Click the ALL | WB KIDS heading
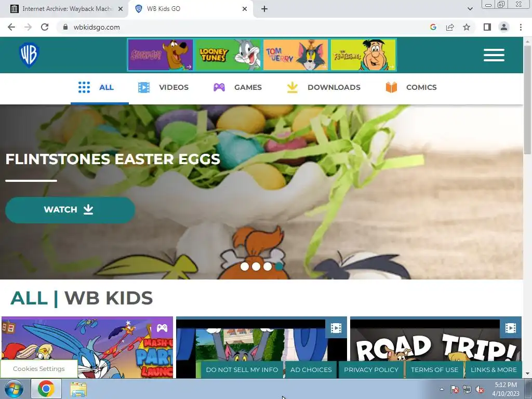The image size is (532, 399). point(82,298)
